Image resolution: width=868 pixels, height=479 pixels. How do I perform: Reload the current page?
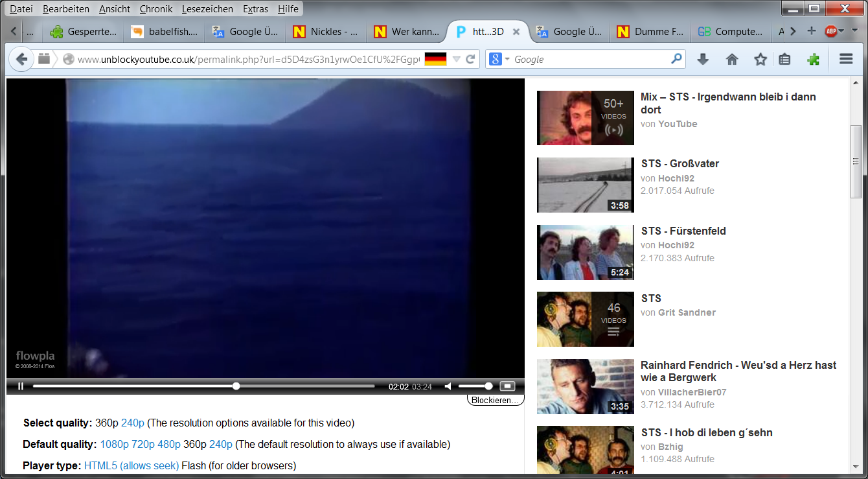pos(471,59)
